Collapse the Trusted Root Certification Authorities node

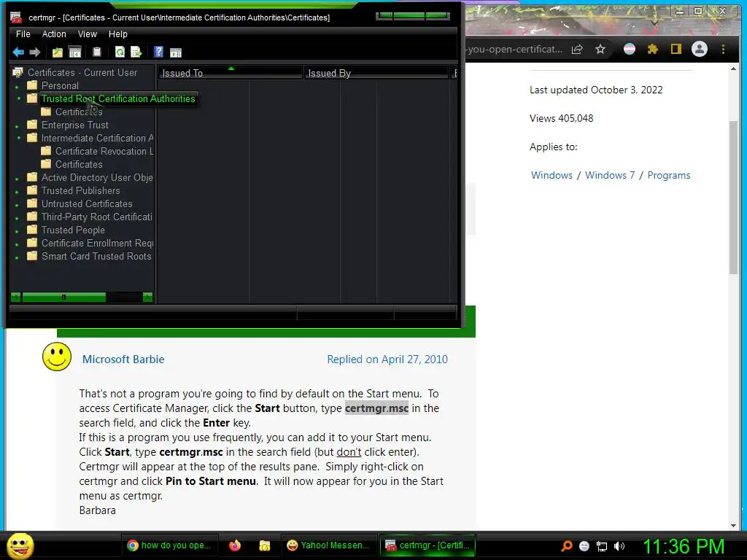click(18, 98)
